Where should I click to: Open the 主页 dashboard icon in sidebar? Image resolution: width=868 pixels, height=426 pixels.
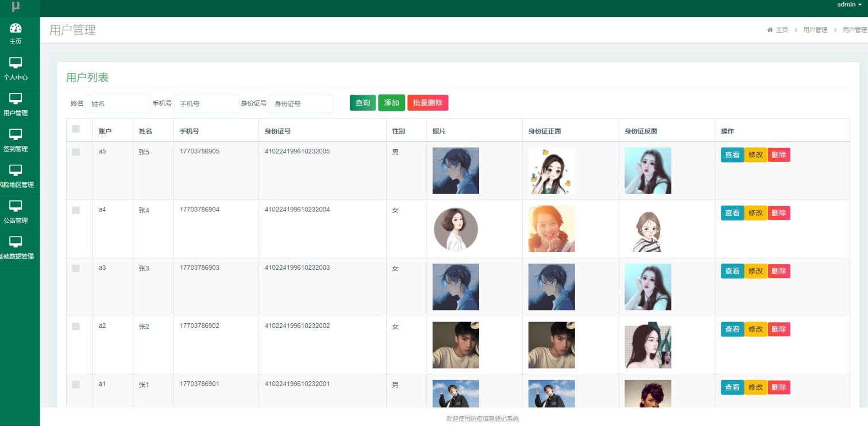point(16,28)
